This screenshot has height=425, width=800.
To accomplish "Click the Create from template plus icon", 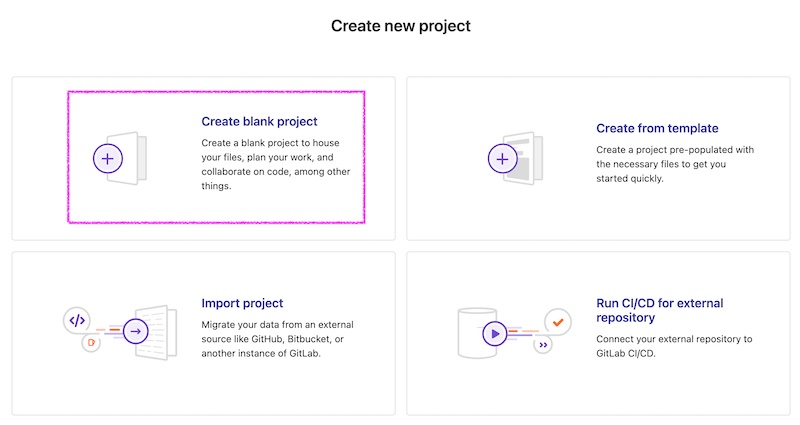I will click(x=503, y=159).
